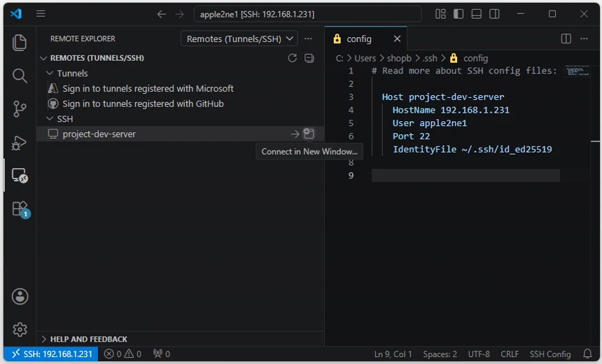Click the command center search box
Viewport: 602px width, 364px height.
(x=307, y=14)
